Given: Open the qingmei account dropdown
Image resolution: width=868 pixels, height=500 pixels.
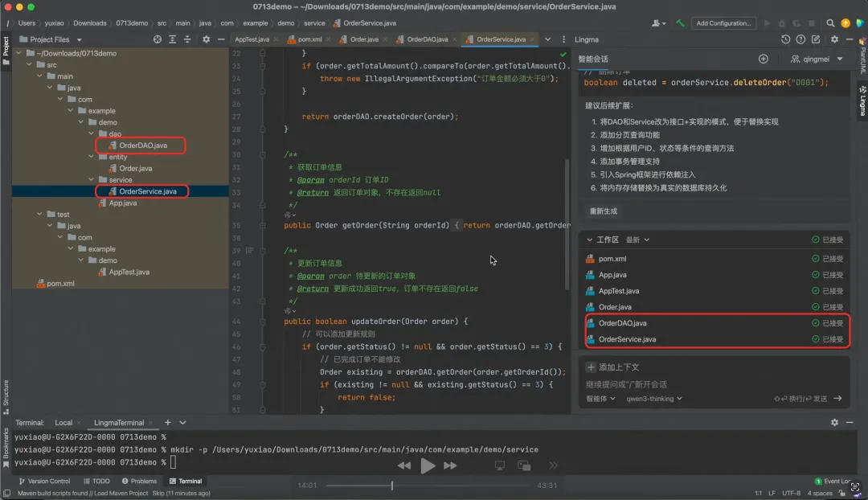Looking at the screenshot, I should coord(817,59).
